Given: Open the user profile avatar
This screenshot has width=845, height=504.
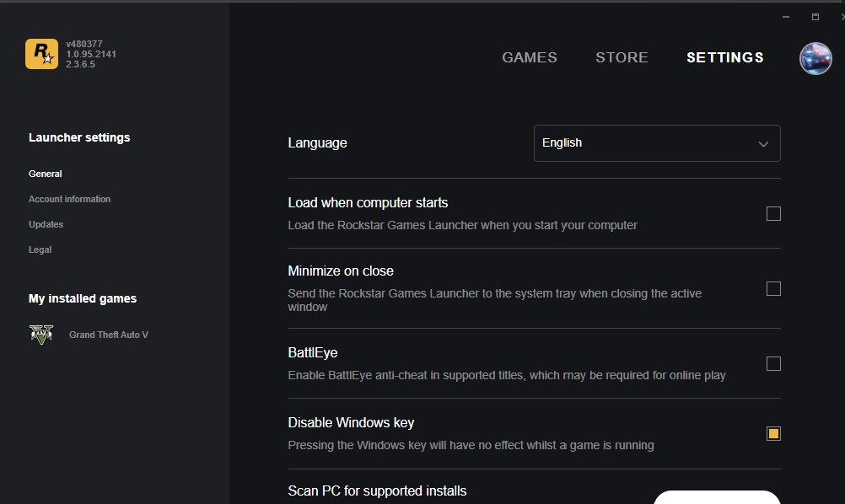Looking at the screenshot, I should [815, 58].
